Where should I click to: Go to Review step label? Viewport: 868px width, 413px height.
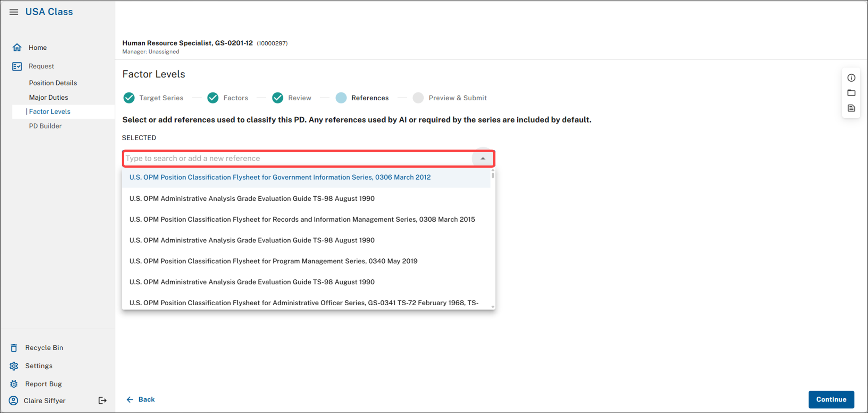pyautogui.click(x=300, y=98)
